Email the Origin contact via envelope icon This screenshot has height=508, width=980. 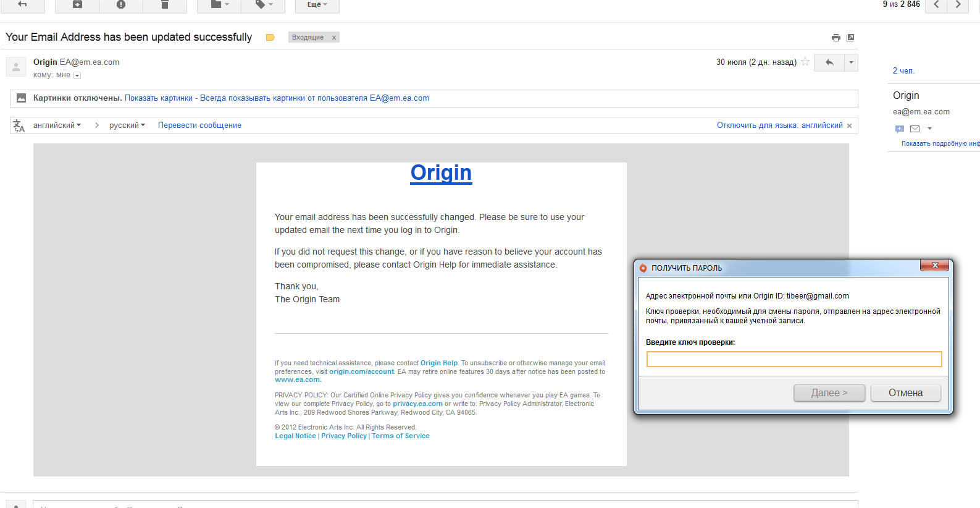[915, 129]
